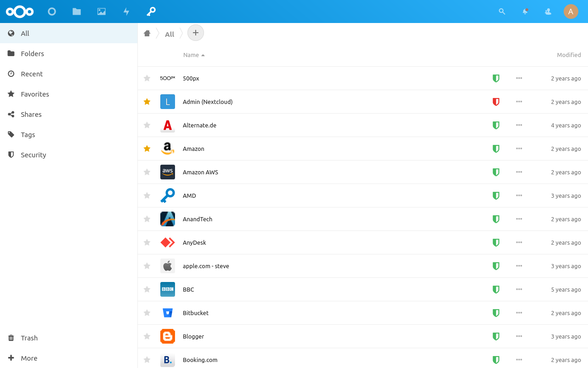
Task: Open the Bitbucket password entry
Action: click(x=363, y=313)
